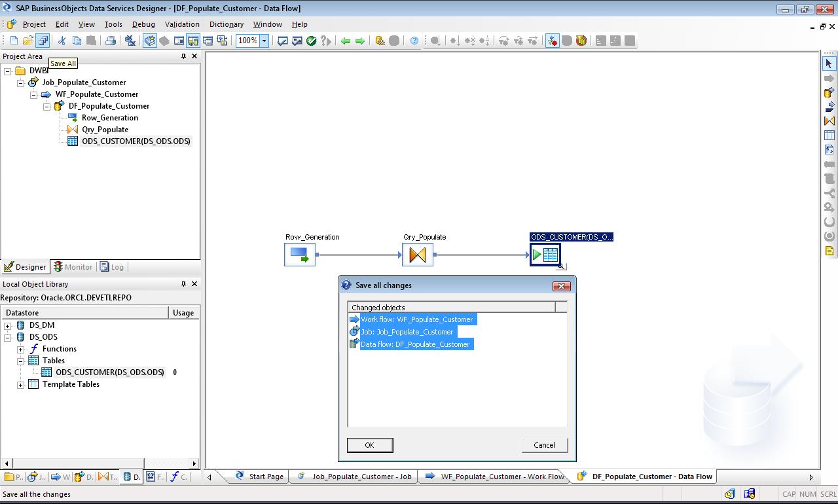Click the Print toolbar icon

click(110, 41)
